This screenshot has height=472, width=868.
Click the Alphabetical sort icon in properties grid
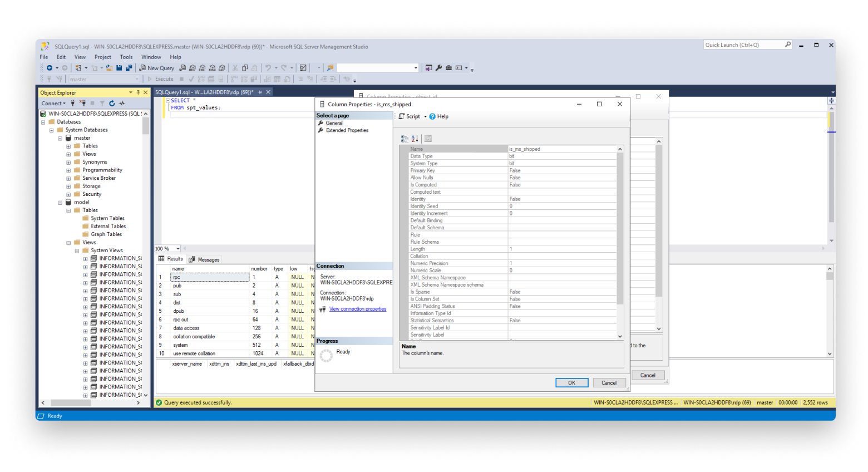click(415, 139)
